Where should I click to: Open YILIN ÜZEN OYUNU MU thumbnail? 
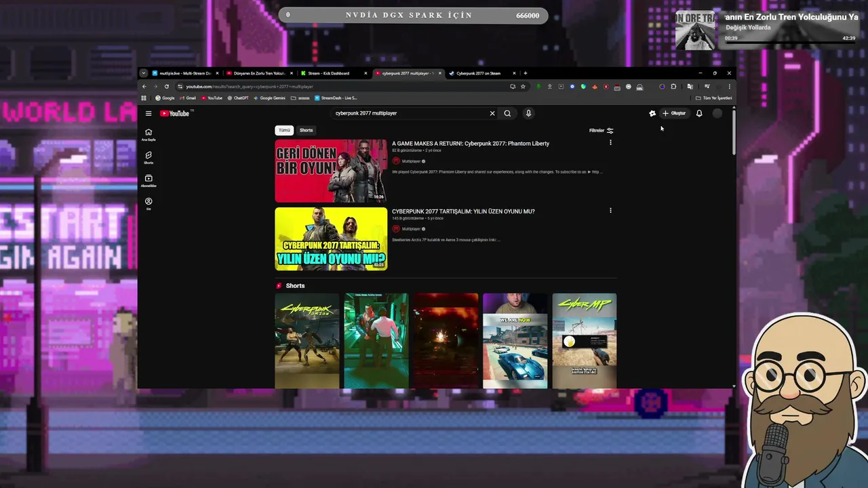coord(331,239)
